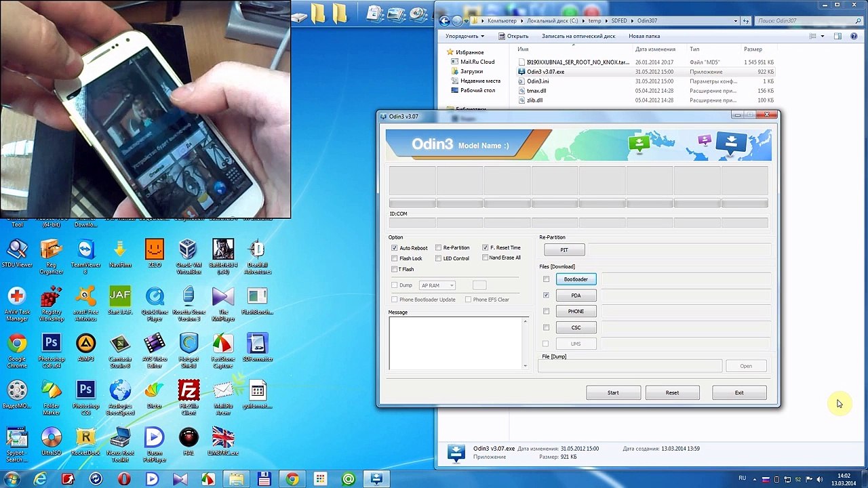Open the Explorer view options dropdown arrow

point(822,36)
